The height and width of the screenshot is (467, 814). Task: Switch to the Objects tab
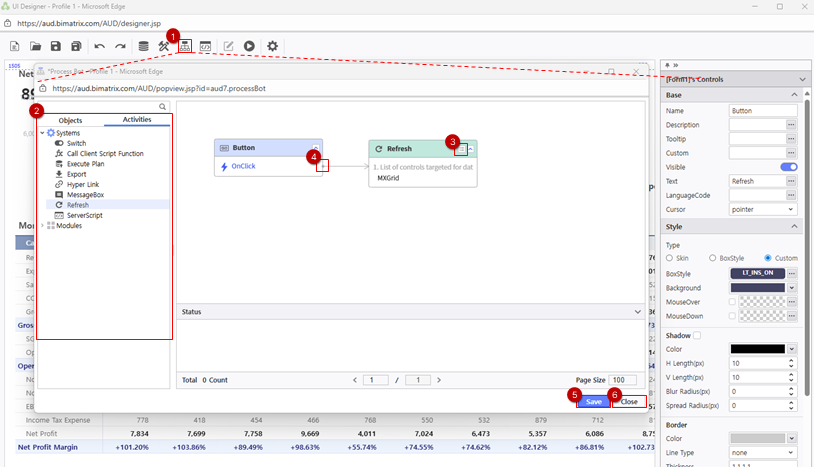point(70,120)
